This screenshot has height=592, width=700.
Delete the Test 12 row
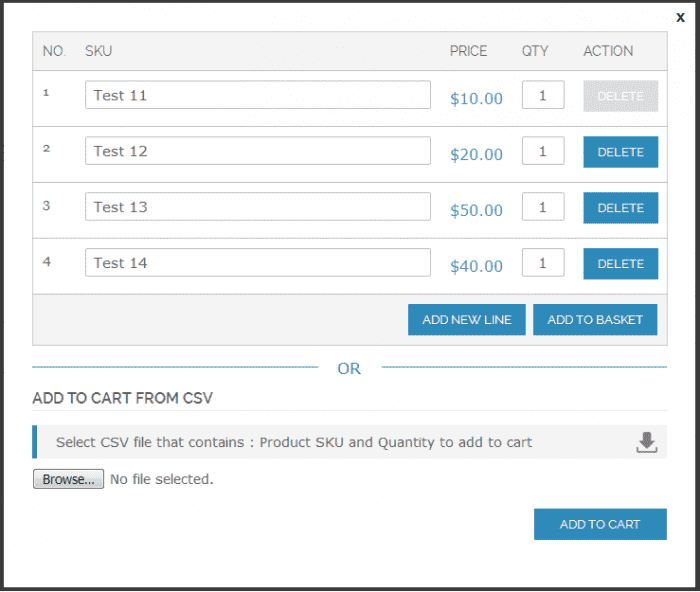(620, 152)
